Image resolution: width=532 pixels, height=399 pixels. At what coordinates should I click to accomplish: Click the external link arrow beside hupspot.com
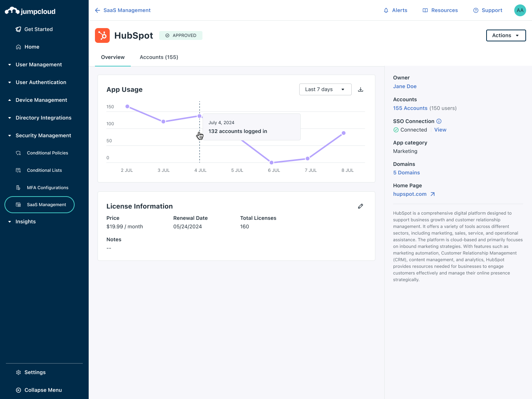pos(433,194)
